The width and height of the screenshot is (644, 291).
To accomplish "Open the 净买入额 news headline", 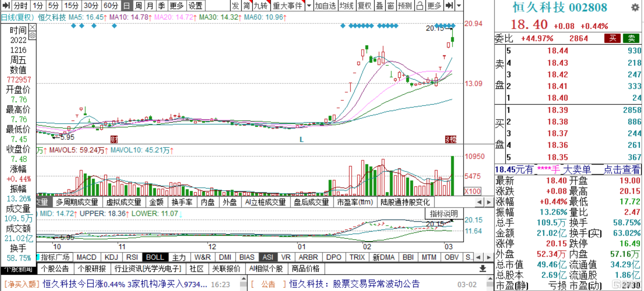I will pos(124,284).
